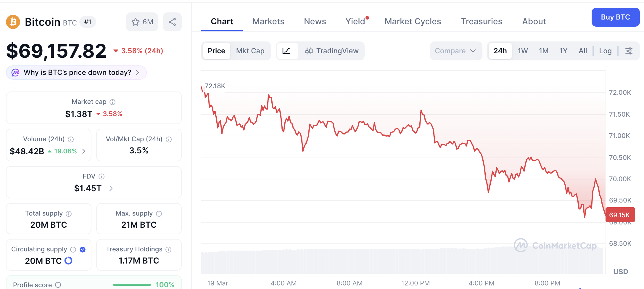644x289 pixels.
Task: Expand the FDV details chevron
Action: (x=111, y=188)
